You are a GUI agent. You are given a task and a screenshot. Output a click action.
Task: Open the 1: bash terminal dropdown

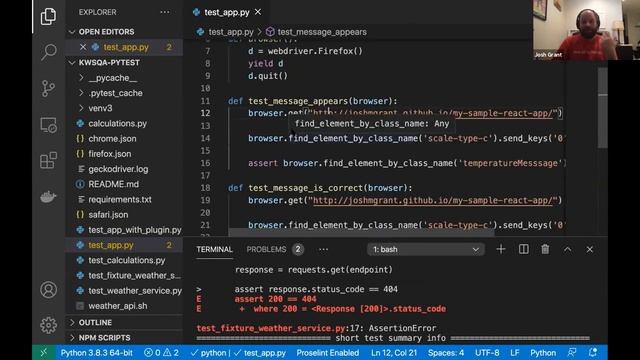(x=426, y=249)
